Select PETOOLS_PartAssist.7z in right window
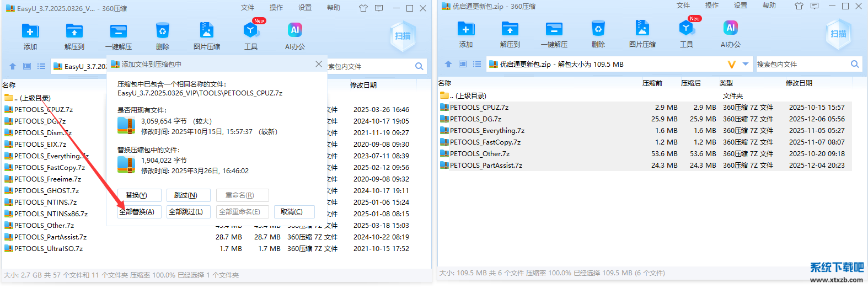The height and width of the screenshot is (288, 868). point(645,165)
